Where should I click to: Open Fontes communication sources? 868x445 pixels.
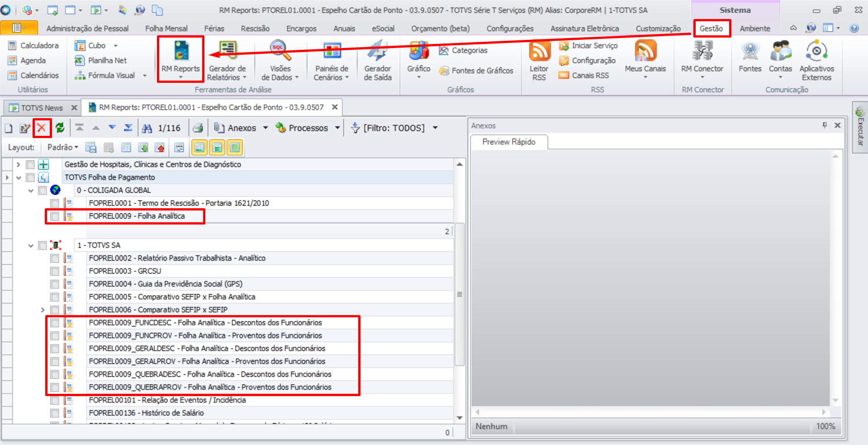coord(750,57)
